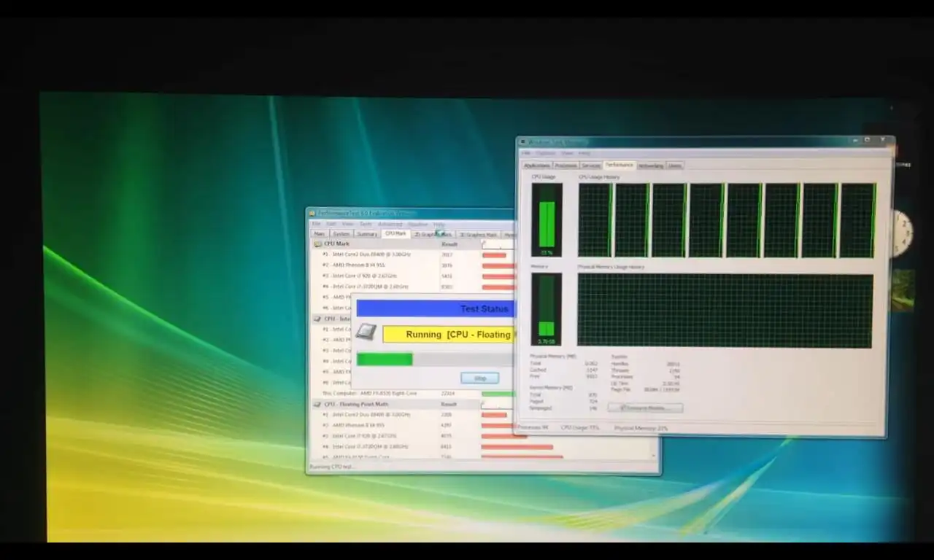Switch to Task Manager Users tab
The width and height of the screenshot is (934, 560).
[675, 166]
